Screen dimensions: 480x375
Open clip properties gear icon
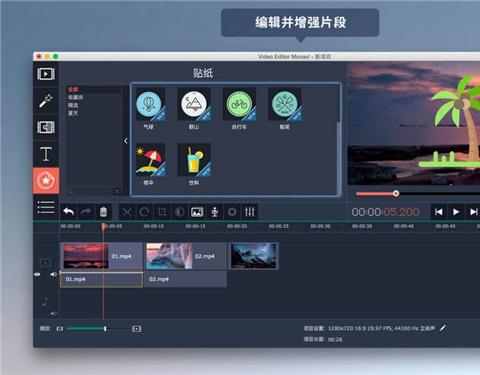pyautogui.click(x=232, y=212)
